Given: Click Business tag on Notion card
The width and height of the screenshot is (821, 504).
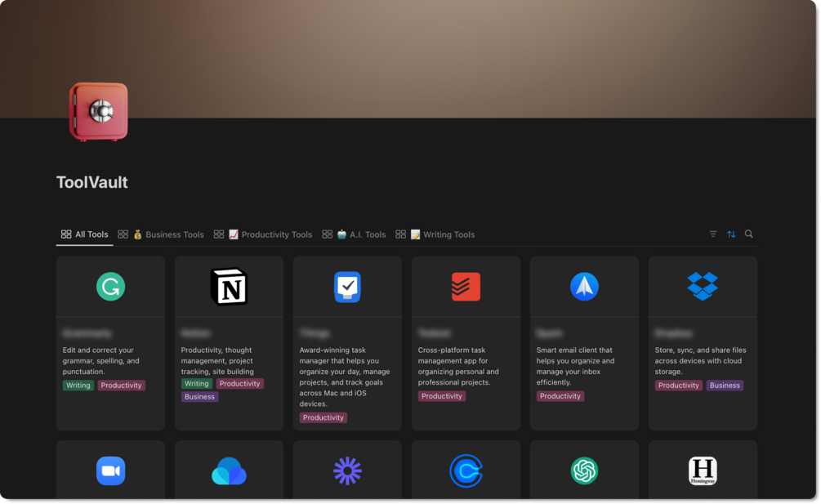Looking at the screenshot, I should pos(199,397).
